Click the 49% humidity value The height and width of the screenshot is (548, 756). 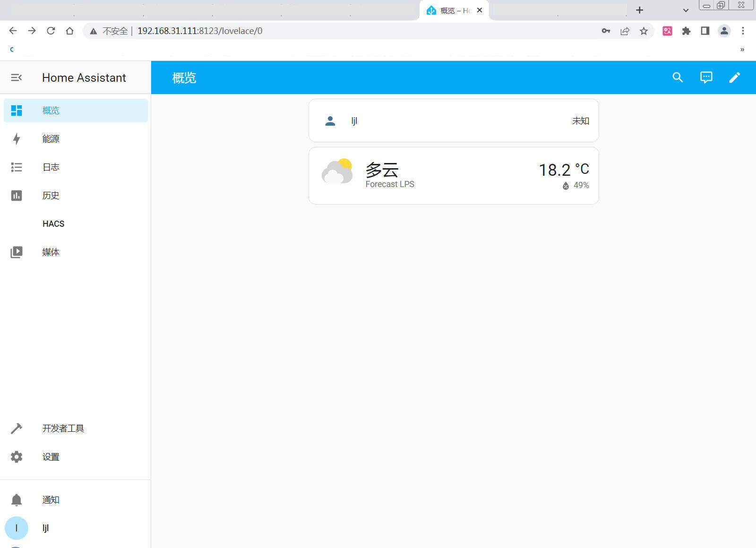(581, 186)
